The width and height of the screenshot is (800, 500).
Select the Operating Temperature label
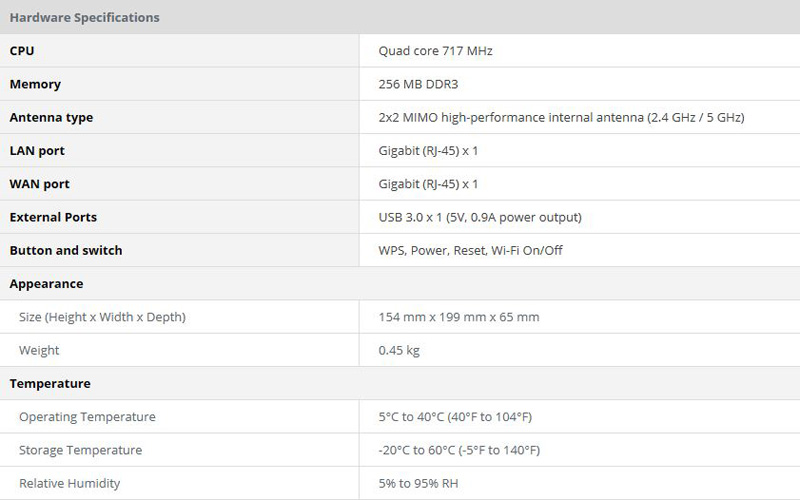pos(87,416)
